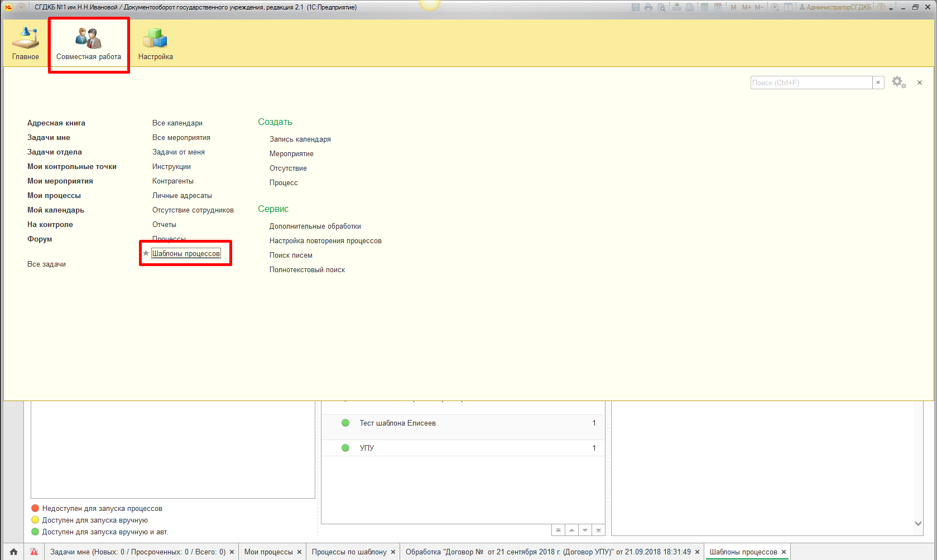Open the Настройка section with cubes icon

coord(155,44)
